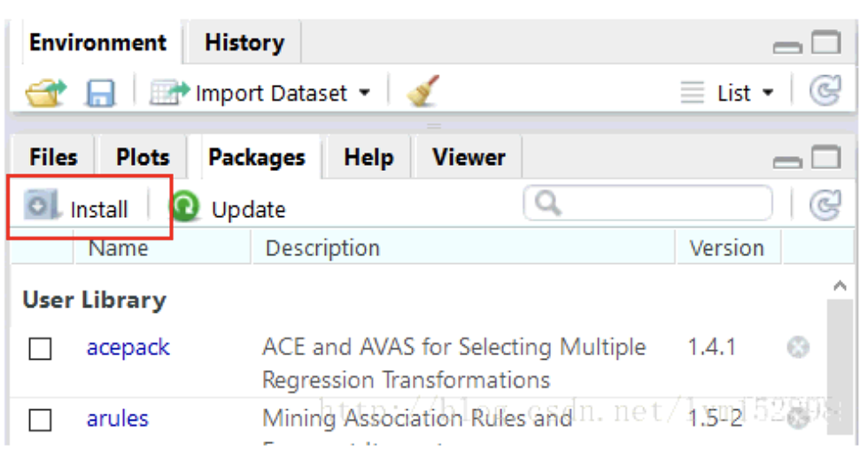Open the load workspace folder icon
The height and width of the screenshot is (466, 868).
pos(45,92)
